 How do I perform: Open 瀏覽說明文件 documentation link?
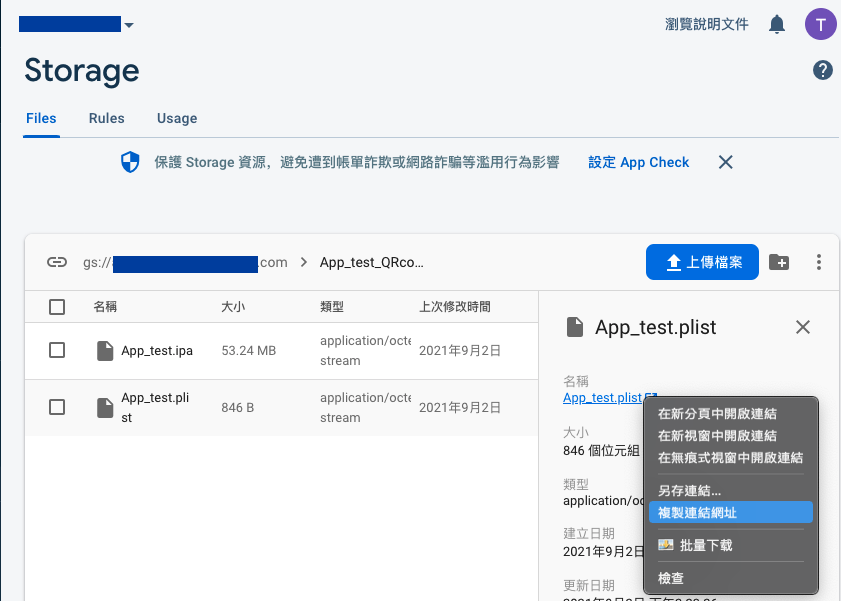point(706,24)
